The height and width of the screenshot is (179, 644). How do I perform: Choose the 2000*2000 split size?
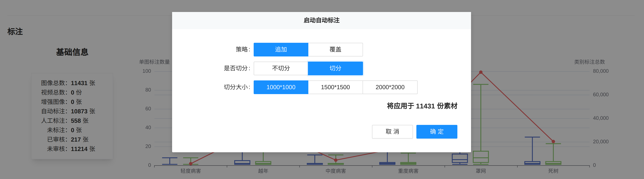tap(390, 87)
